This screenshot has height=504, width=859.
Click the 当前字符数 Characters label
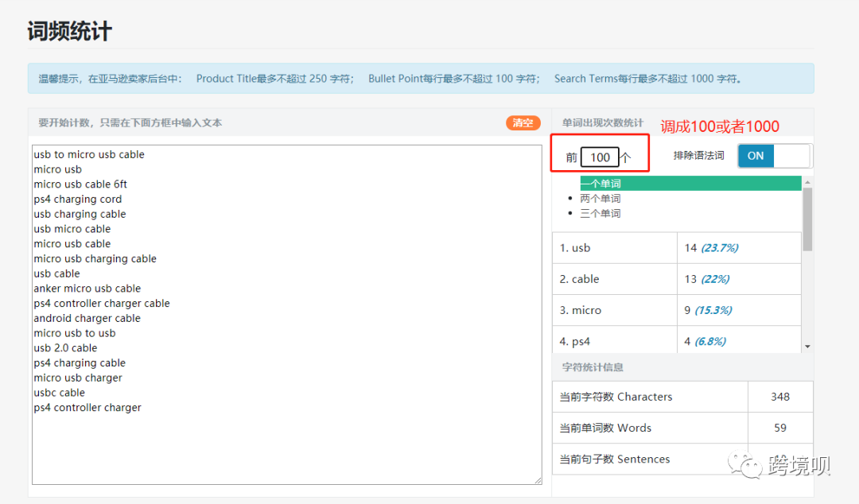[616, 397]
